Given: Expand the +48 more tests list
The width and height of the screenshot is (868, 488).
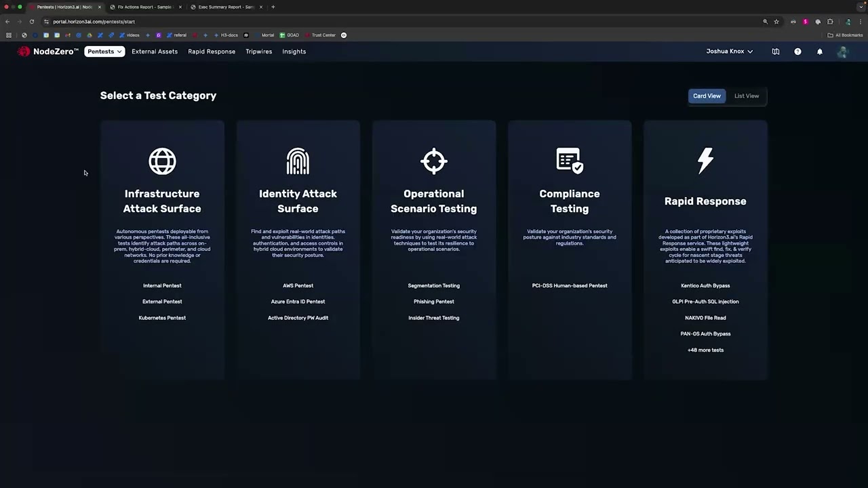Looking at the screenshot, I should [x=705, y=350].
